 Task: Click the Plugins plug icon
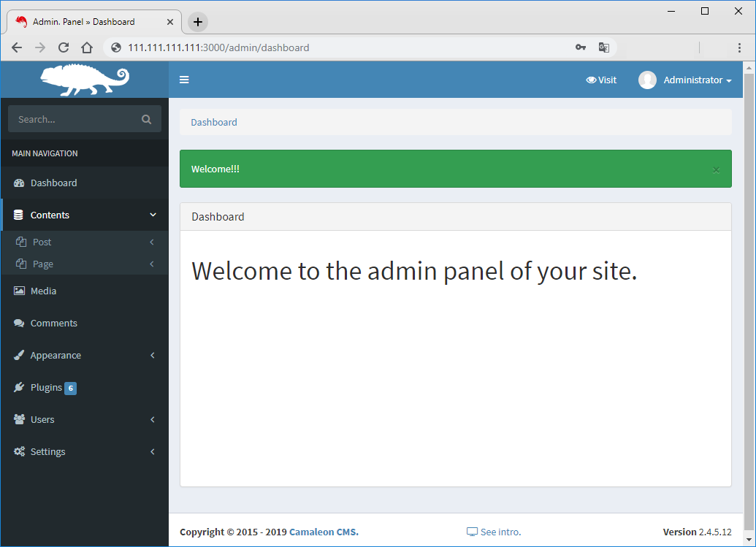19,388
